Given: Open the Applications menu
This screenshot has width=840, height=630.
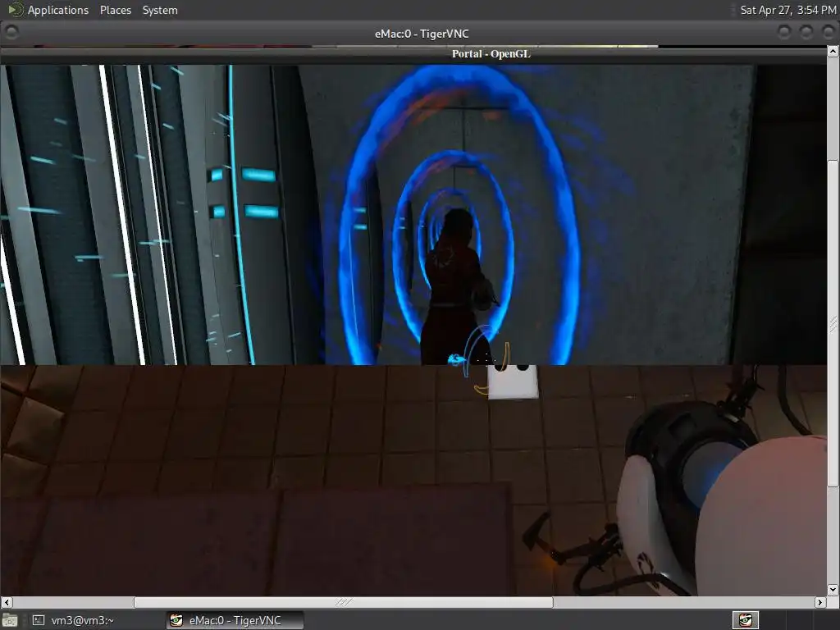Looking at the screenshot, I should pyautogui.click(x=58, y=10).
